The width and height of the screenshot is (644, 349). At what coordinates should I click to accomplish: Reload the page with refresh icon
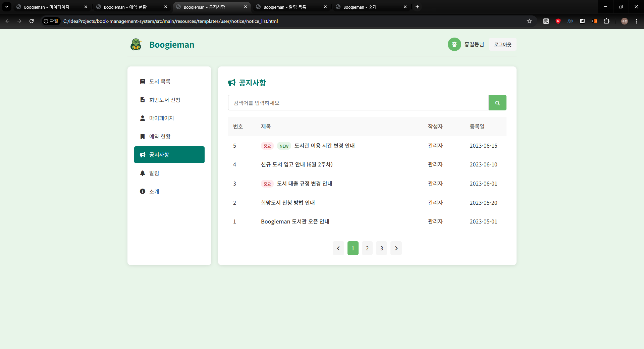point(32,21)
